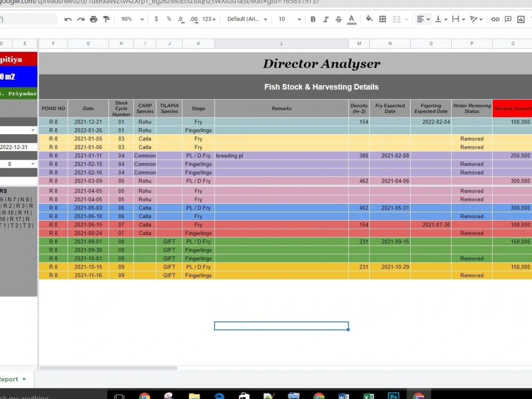Click the selected empty cell below the table
Screen dimensions: 532x399
(281, 326)
